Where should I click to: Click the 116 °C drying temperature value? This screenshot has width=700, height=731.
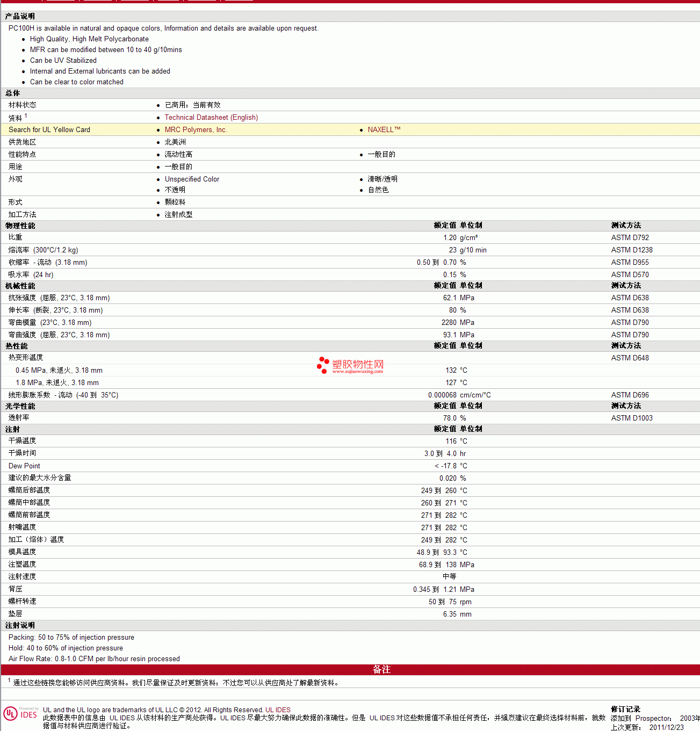point(457,441)
